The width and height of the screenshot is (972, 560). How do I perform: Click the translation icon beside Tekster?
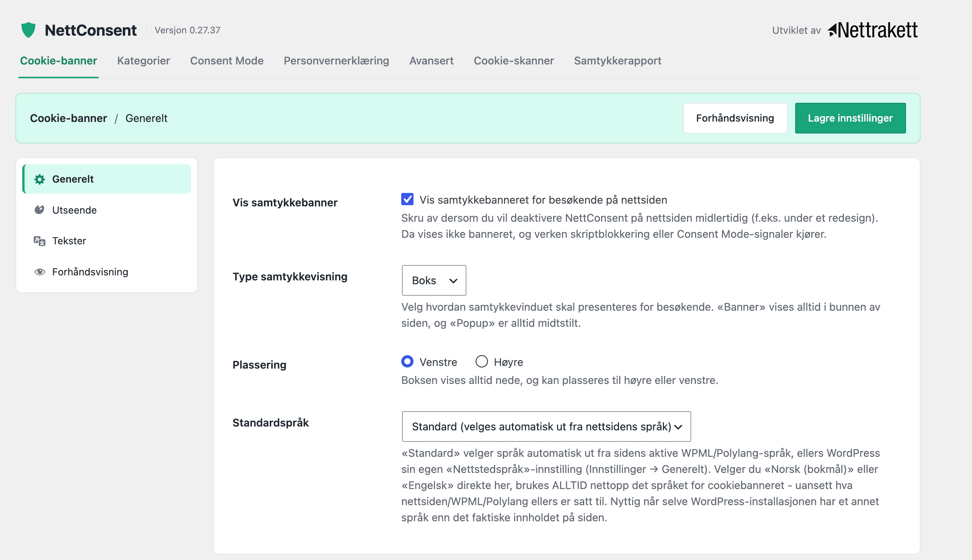point(40,241)
